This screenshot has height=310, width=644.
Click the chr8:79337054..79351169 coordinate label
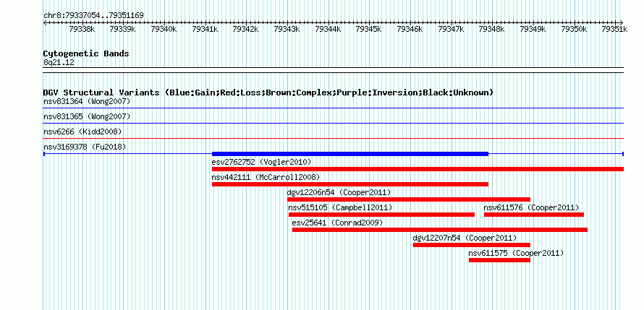pos(93,16)
